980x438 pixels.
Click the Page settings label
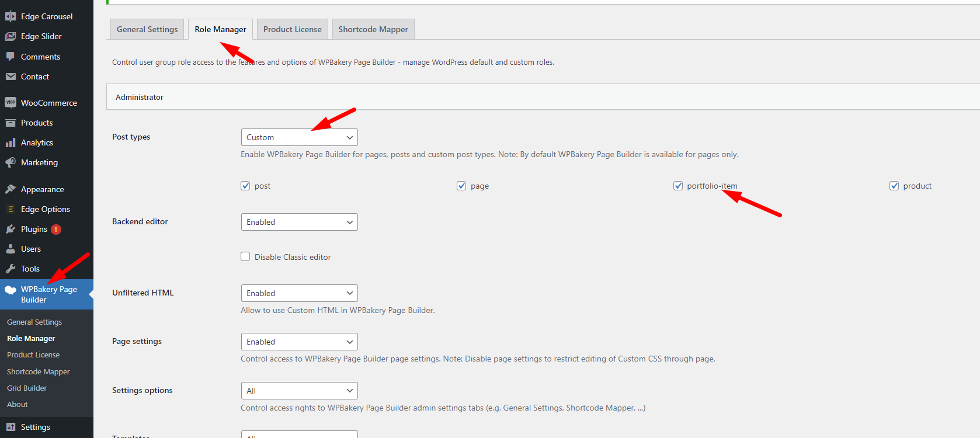coord(137,341)
